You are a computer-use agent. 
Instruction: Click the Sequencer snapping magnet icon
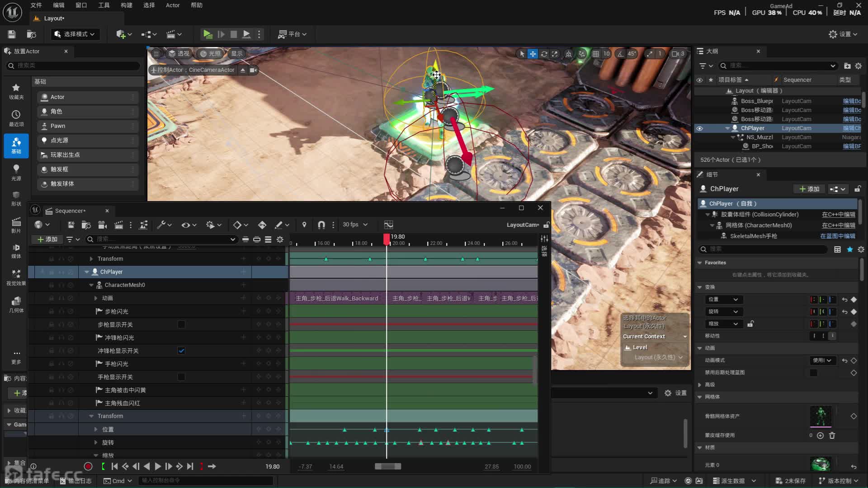pyautogui.click(x=321, y=225)
